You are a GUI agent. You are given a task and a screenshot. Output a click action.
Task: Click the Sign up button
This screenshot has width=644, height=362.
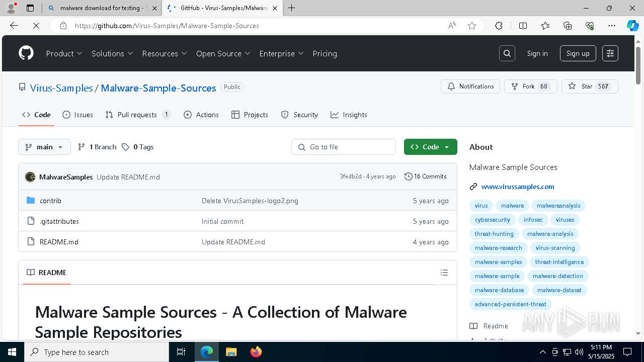click(x=578, y=53)
